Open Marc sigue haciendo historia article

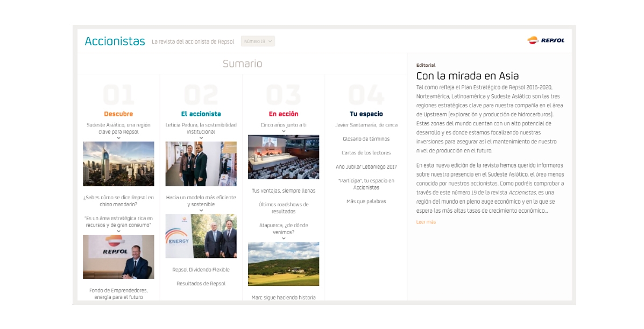point(284,297)
